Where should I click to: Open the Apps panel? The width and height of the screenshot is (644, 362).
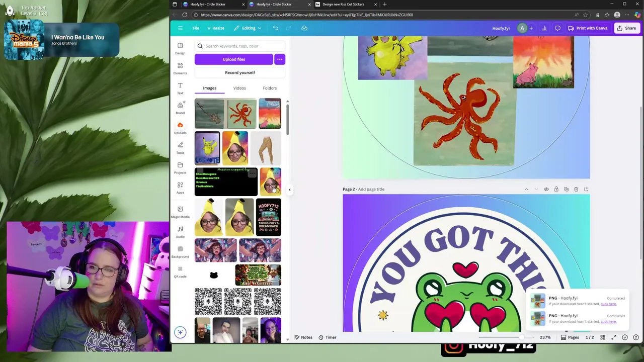[x=180, y=188]
